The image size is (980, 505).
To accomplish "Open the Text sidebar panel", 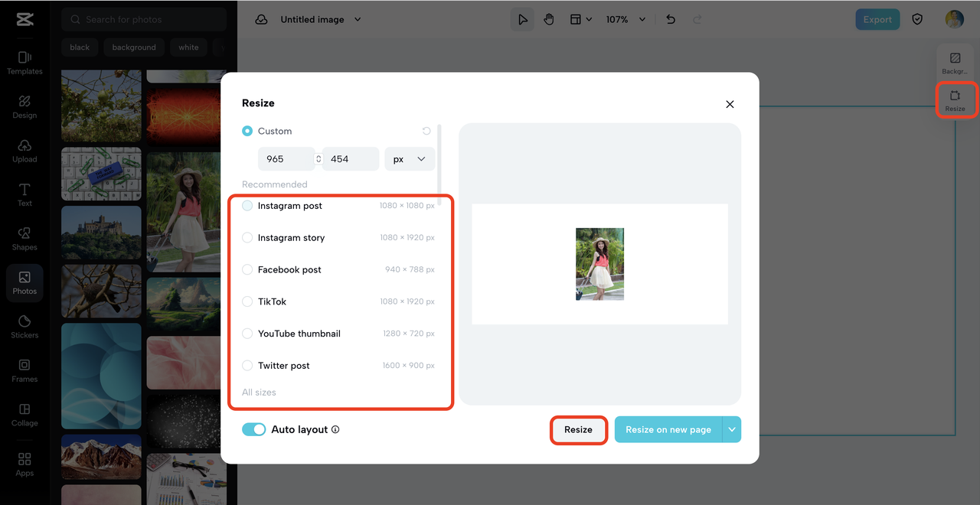I will [24, 195].
